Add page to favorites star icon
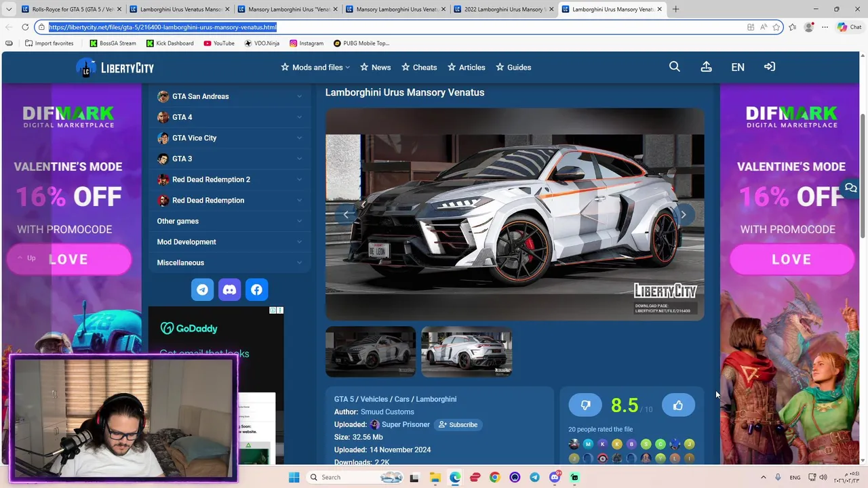The height and width of the screenshot is (488, 868). (776, 27)
